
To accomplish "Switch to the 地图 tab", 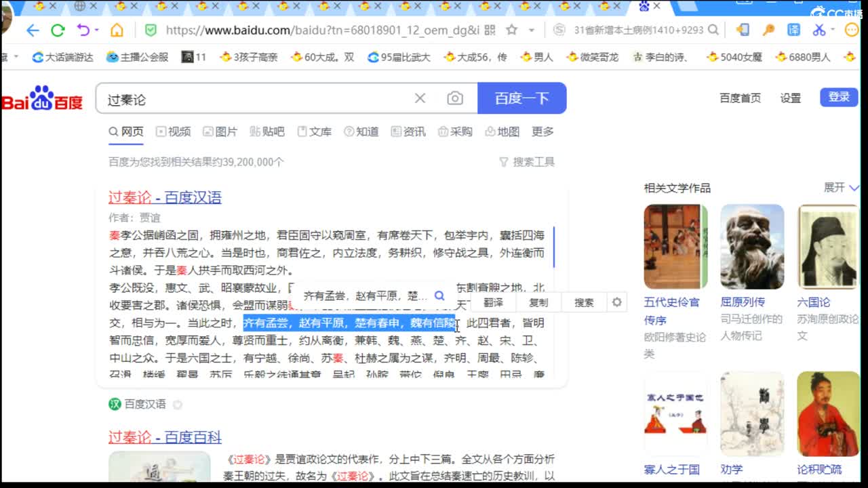I will 502,131.
